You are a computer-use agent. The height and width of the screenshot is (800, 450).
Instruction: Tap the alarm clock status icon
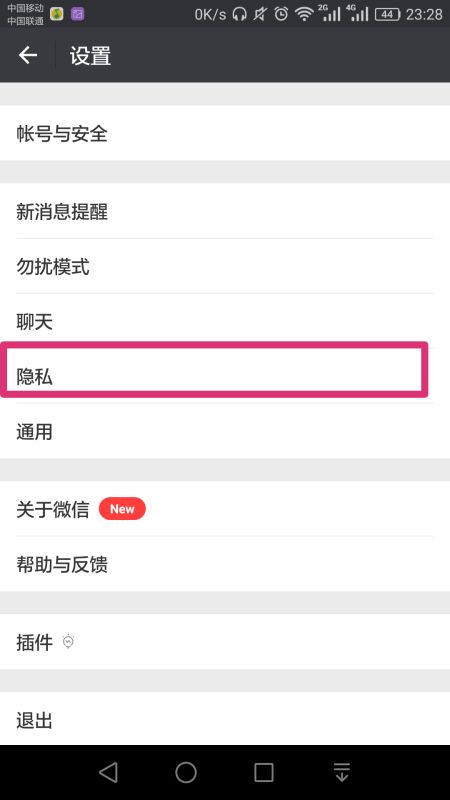[x=281, y=14]
